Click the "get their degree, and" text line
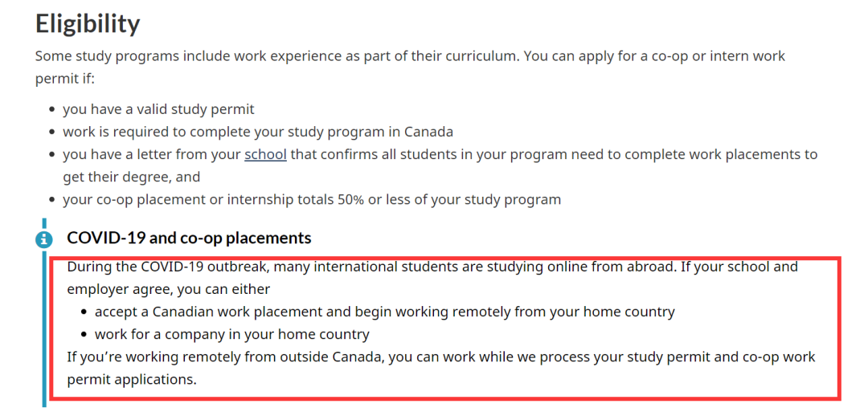The height and width of the screenshot is (416, 868). point(132,177)
